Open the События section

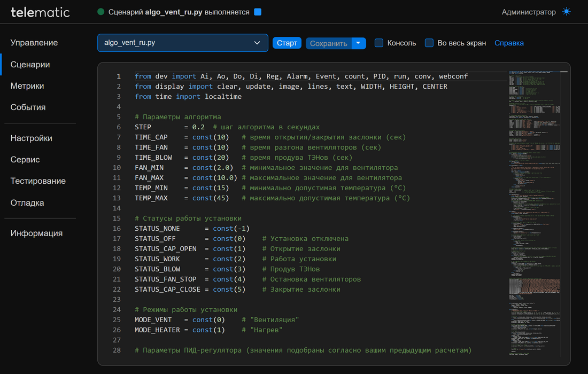pyautogui.click(x=28, y=107)
